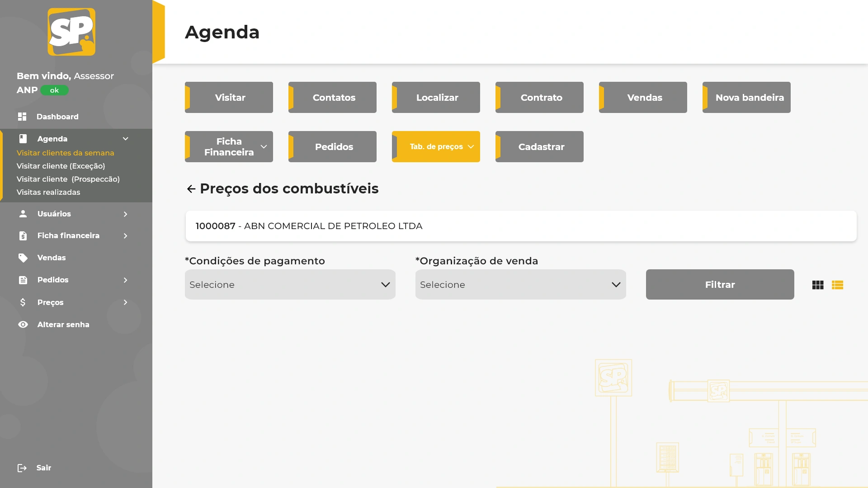Image resolution: width=868 pixels, height=488 pixels.
Task: Switch to grid view layout
Action: click(x=818, y=285)
